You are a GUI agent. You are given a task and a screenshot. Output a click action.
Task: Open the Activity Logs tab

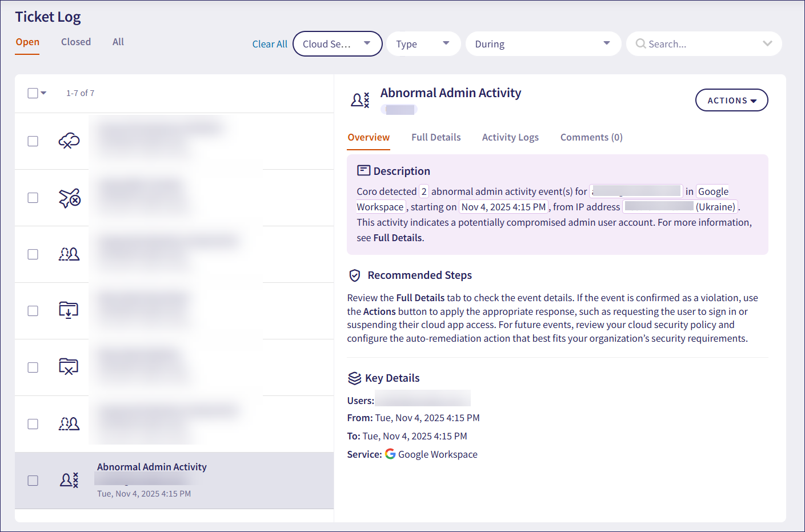(510, 137)
